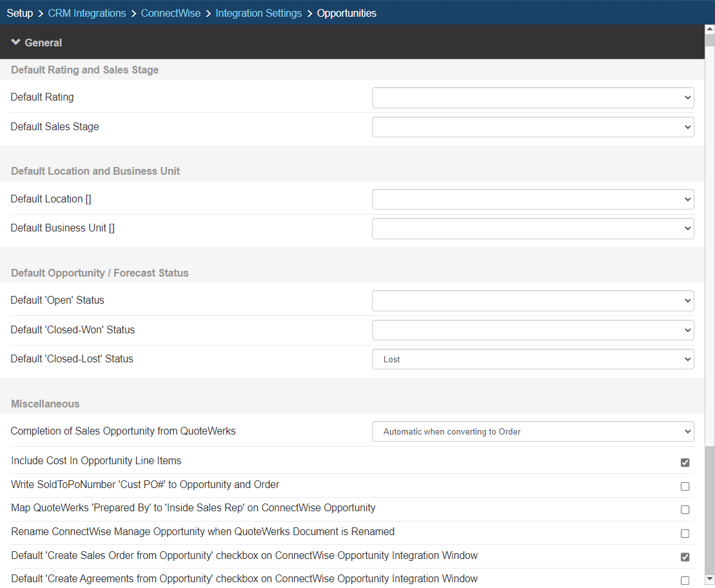
Task: Click the scrollbar down arrow
Action: [x=709, y=580]
